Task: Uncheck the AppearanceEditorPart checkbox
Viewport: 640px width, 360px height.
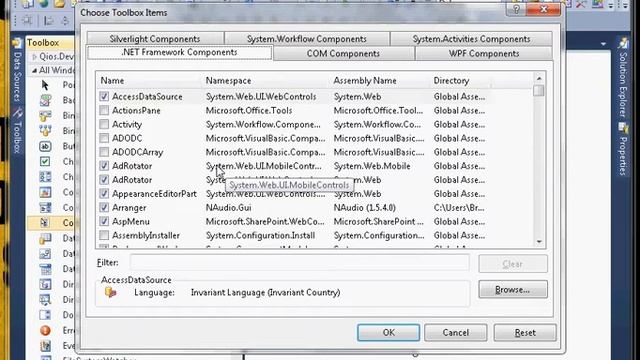Action: tap(104, 193)
